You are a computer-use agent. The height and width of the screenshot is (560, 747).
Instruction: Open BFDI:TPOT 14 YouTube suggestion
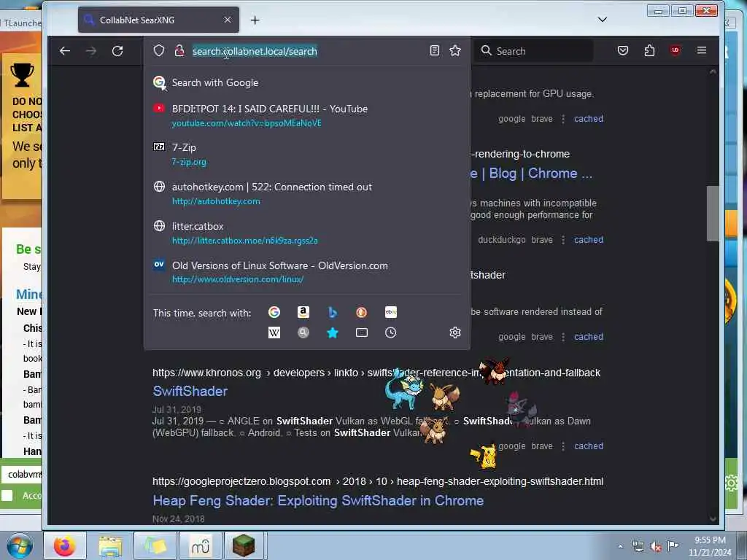click(307, 116)
